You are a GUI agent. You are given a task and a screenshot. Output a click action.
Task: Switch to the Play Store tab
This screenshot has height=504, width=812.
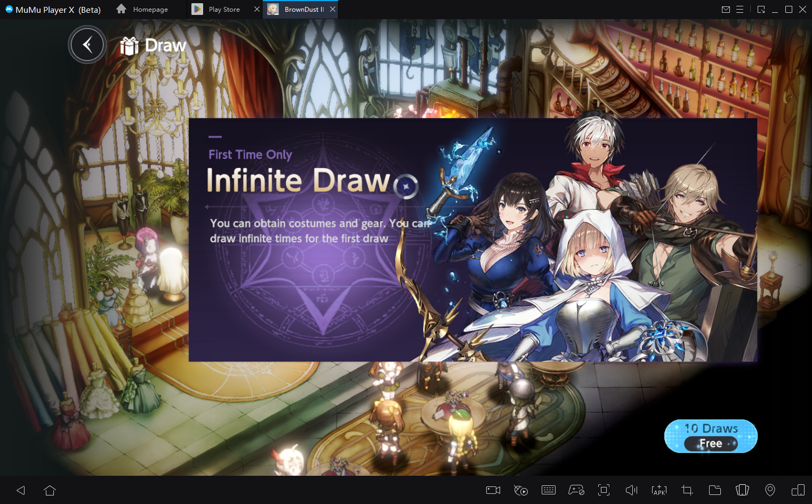click(224, 10)
